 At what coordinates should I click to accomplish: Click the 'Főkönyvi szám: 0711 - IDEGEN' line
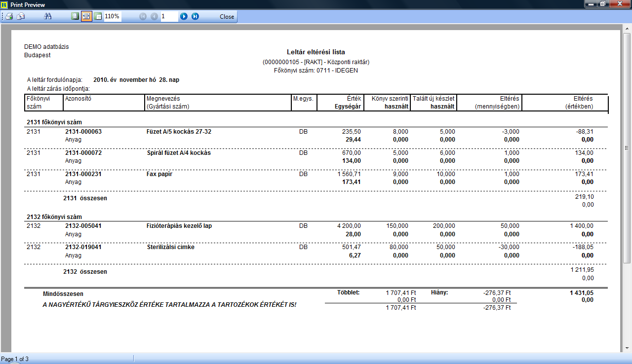(x=316, y=71)
